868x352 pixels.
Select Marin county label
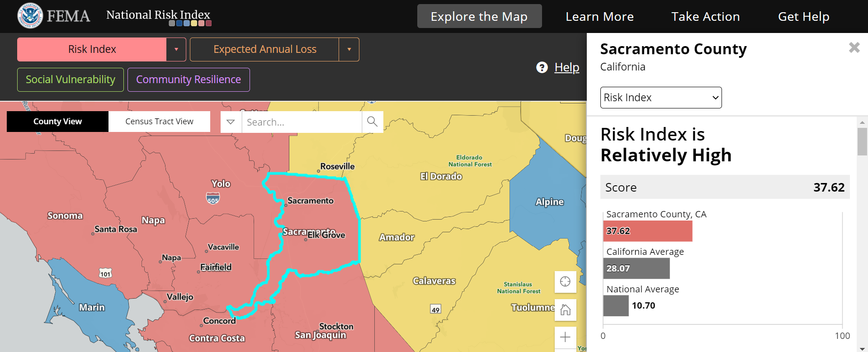point(92,307)
